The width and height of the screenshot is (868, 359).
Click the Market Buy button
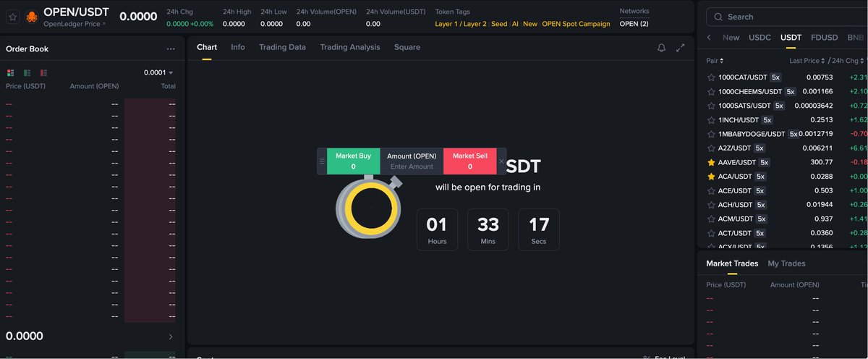pos(353,161)
